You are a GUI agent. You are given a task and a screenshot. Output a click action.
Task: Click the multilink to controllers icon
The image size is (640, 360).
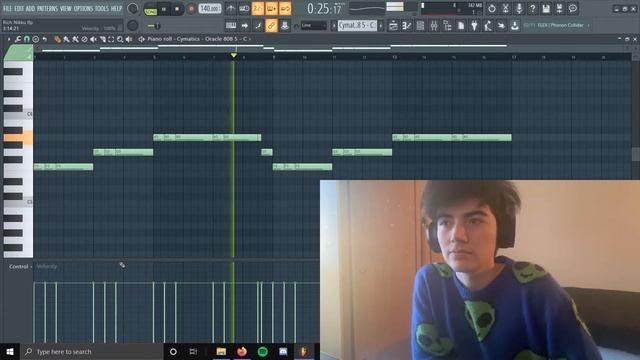tap(285, 26)
